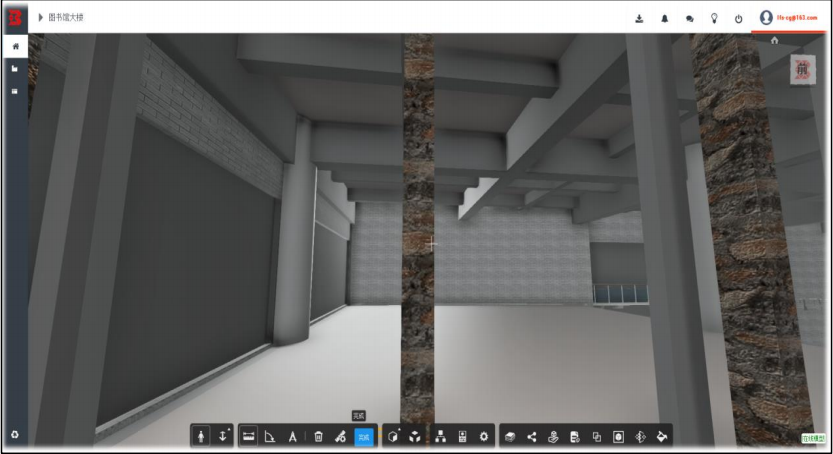Click the green 在线模型 badge
Image resolution: width=833 pixels, height=454 pixels.
[813, 438]
